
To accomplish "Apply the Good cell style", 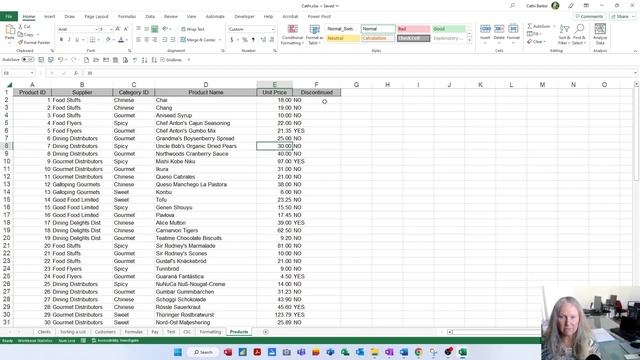I will [x=449, y=29].
